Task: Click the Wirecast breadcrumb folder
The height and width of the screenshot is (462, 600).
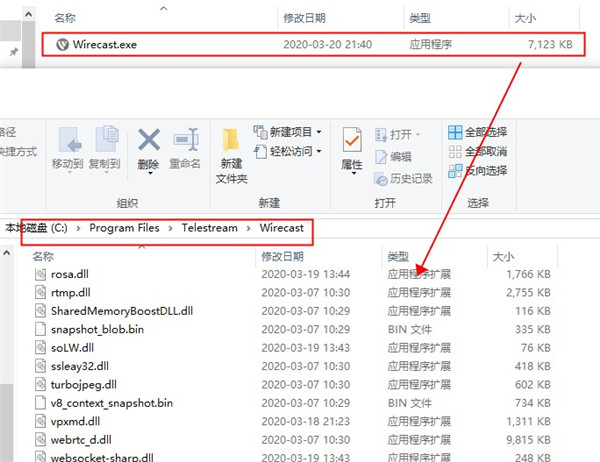Action: [282, 228]
